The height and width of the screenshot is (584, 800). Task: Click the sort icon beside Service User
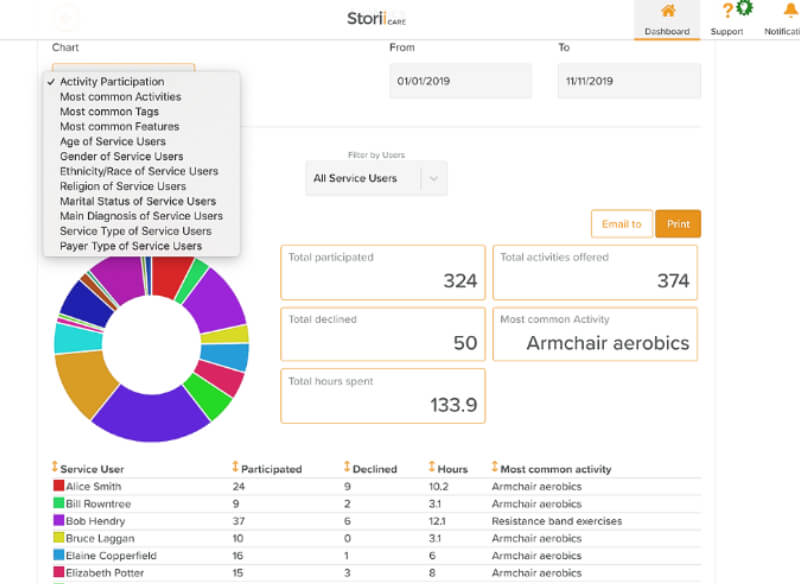click(x=55, y=468)
